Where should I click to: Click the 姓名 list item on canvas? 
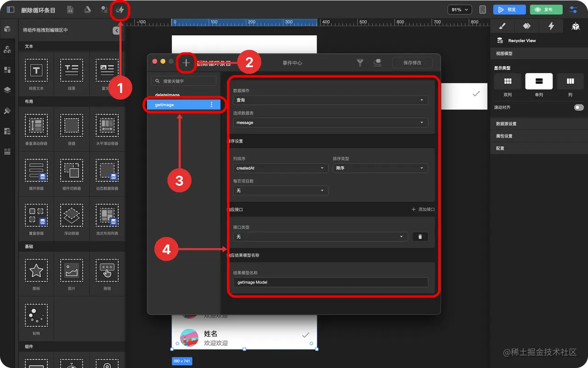pos(244,338)
